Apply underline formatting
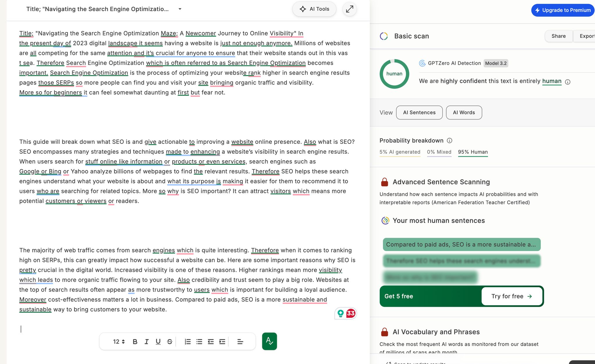 (x=158, y=342)
